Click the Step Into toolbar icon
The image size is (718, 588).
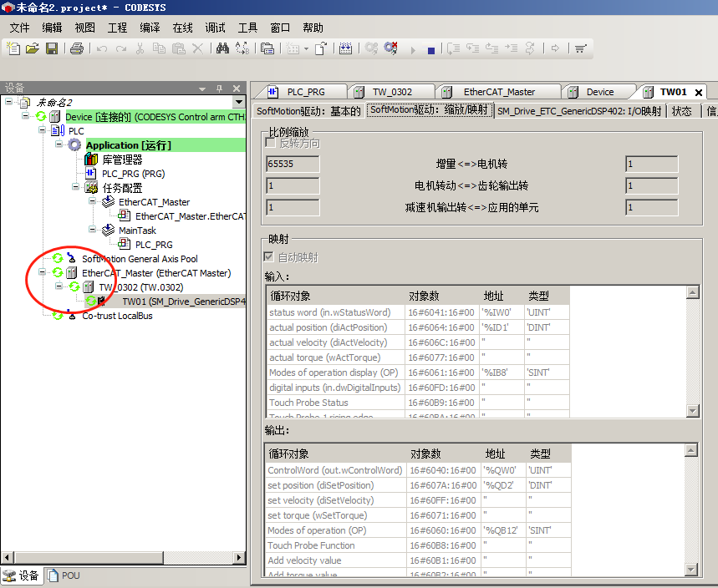(472, 48)
